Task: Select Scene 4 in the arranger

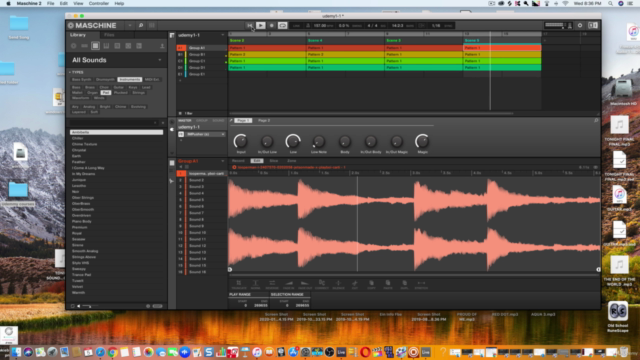Action: click(x=315, y=40)
